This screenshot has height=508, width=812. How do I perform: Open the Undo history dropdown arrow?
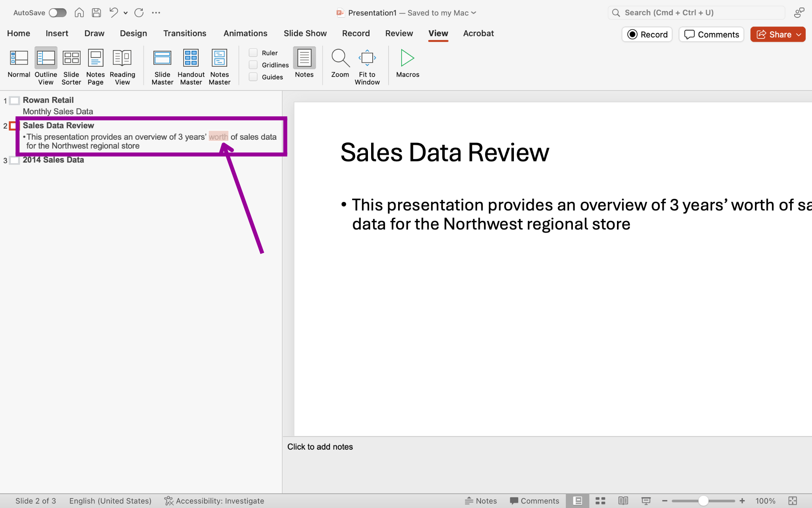coord(126,13)
